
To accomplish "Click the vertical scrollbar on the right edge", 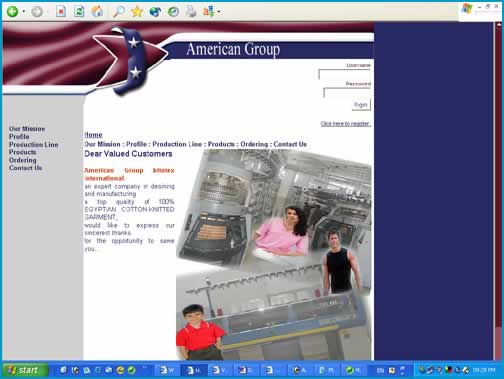I will pyautogui.click(x=498, y=191).
